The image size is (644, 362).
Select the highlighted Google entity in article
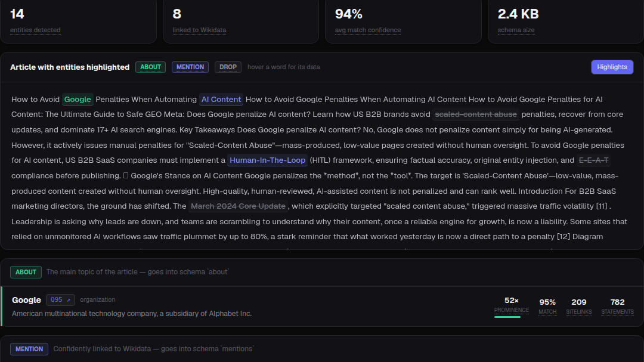(x=78, y=99)
